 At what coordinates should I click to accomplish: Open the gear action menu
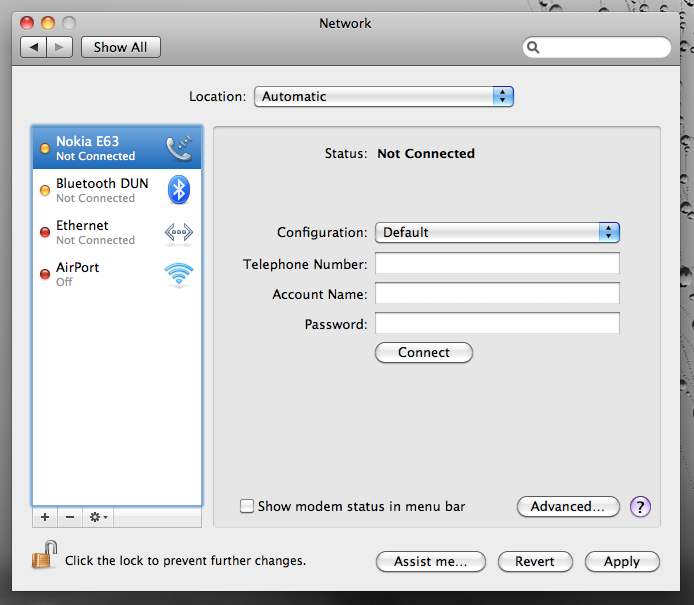tap(98, 517)
